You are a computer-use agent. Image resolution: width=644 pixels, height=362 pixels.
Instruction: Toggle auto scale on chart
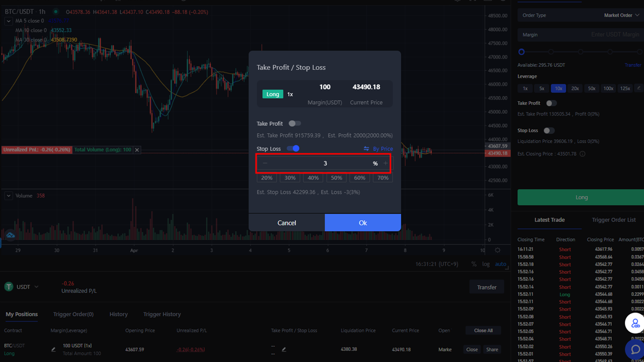click(x=501, y=264)
